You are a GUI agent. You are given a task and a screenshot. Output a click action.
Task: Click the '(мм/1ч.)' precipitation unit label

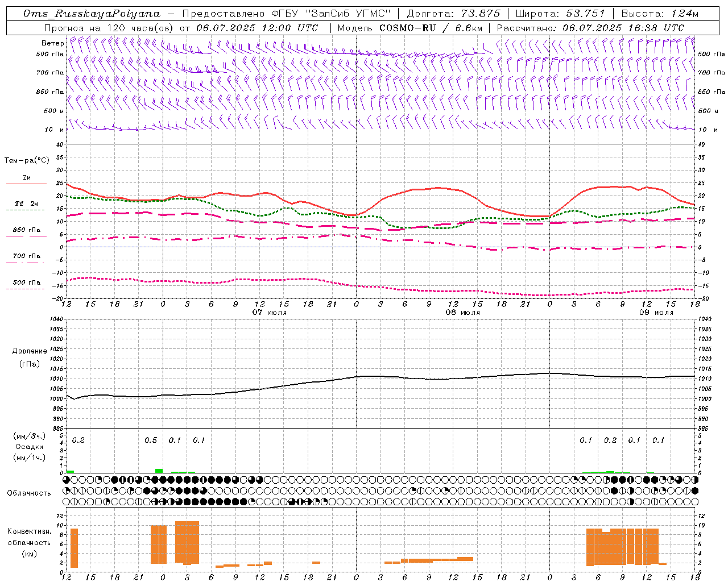point(29,458)
